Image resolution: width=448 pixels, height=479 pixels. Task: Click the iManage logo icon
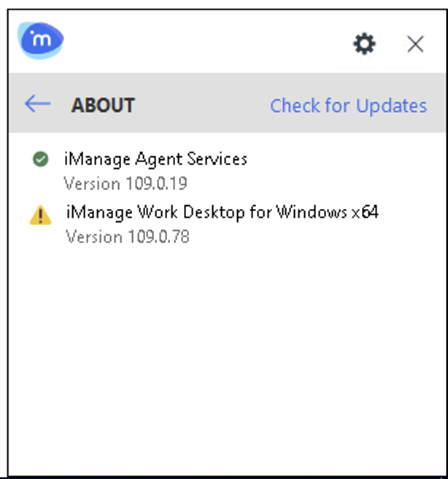click(x=41, y=42)
